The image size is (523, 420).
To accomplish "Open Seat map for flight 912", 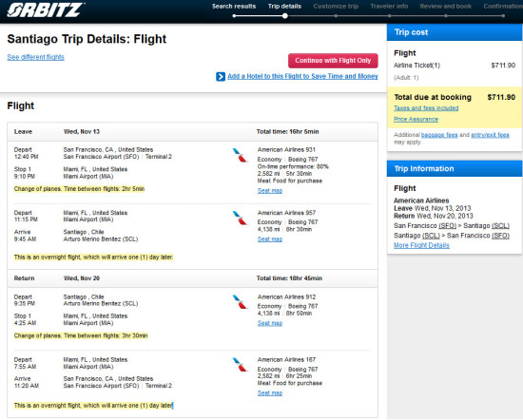I will point(270,323).
